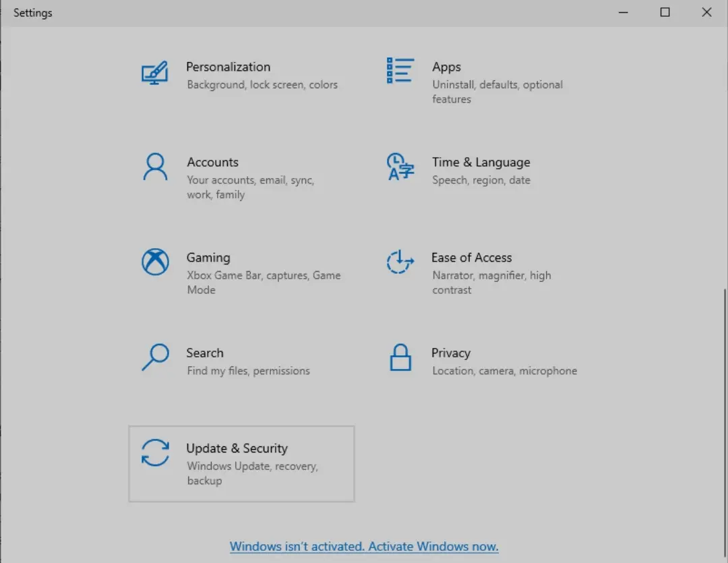Go to the Apps category heading
Screen dimensions: 728x563
pos(447,67)
